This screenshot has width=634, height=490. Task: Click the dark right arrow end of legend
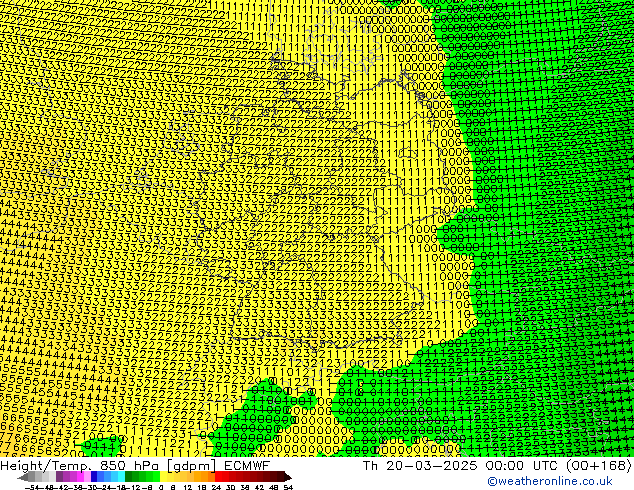pos(288,477)
